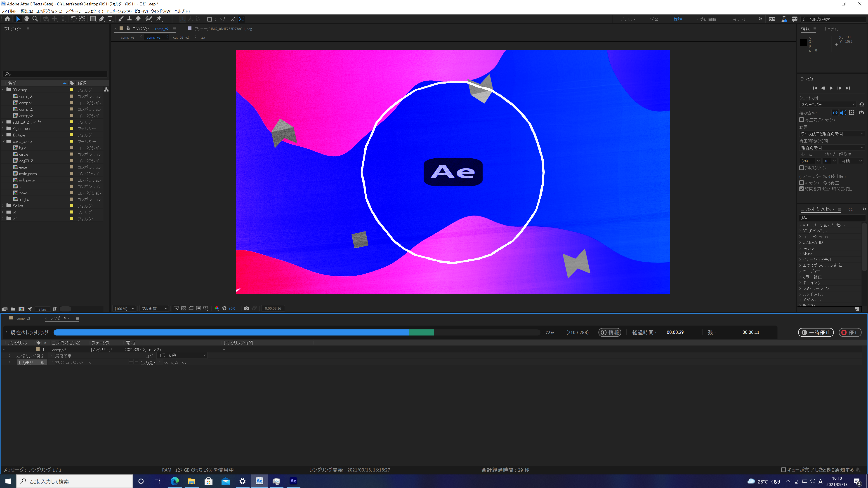Click the new folder icon in Project panel

click(13, 309)
